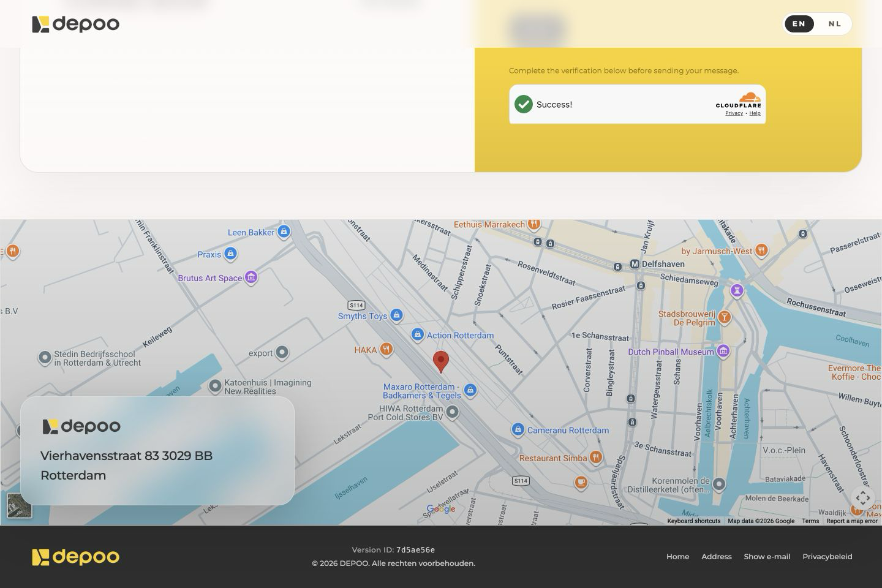Click the Cloudflare Privacy link
Viewport: 882px width, 588px height.
(x=734, y=113)
